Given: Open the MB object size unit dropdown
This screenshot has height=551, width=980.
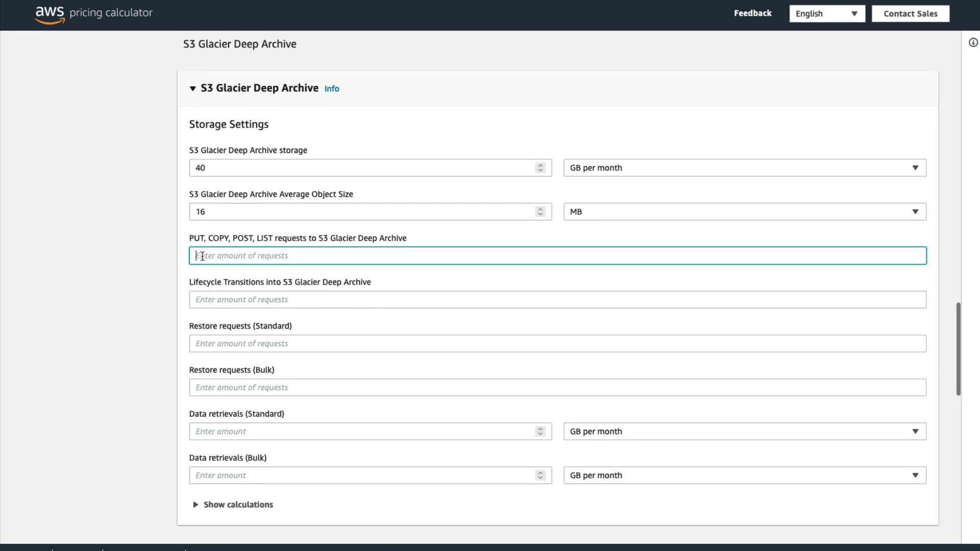Looking at the screenshot, I should coord(744,212).
